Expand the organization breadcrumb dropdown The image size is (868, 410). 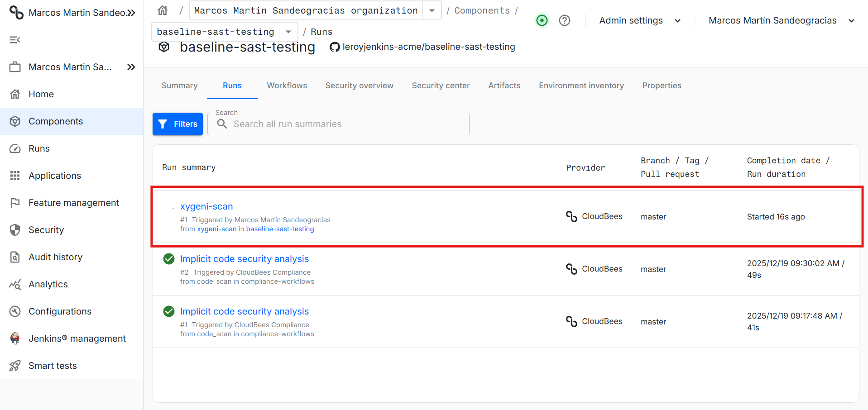coord(432,10)
